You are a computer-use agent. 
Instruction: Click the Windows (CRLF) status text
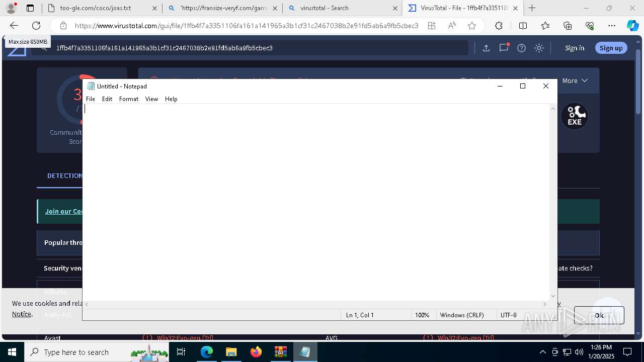(462, 315)
